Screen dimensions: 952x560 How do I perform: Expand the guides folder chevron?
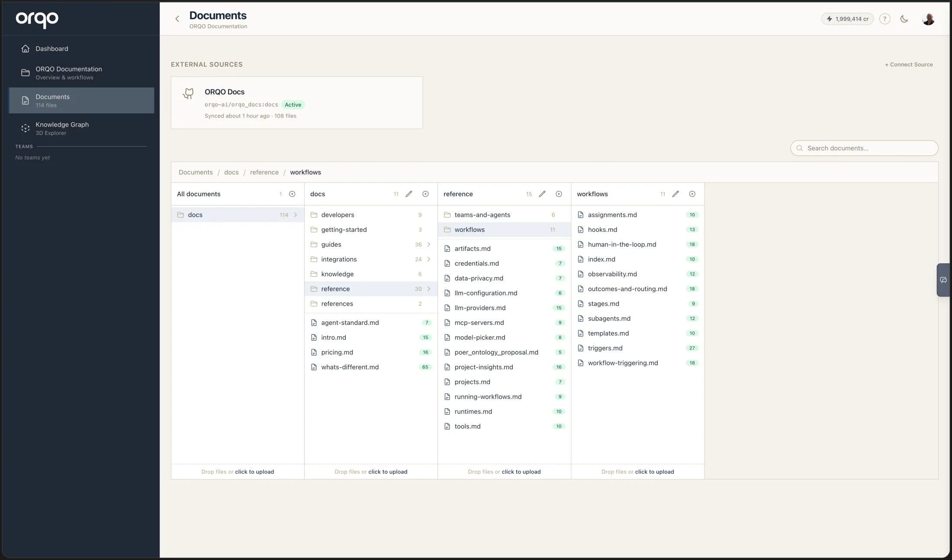coord(429,245)
